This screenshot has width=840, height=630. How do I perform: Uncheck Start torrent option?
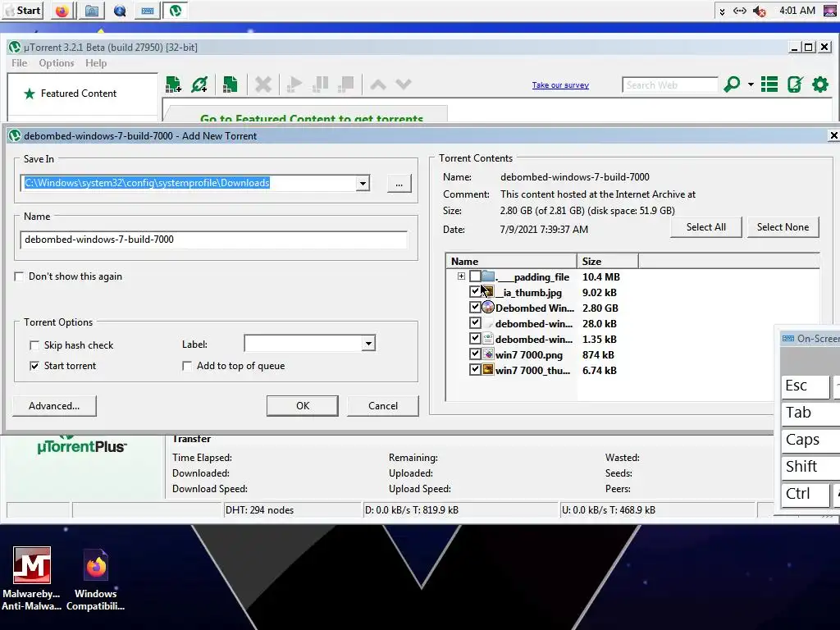pyautogui.click(x=34, y=366)
